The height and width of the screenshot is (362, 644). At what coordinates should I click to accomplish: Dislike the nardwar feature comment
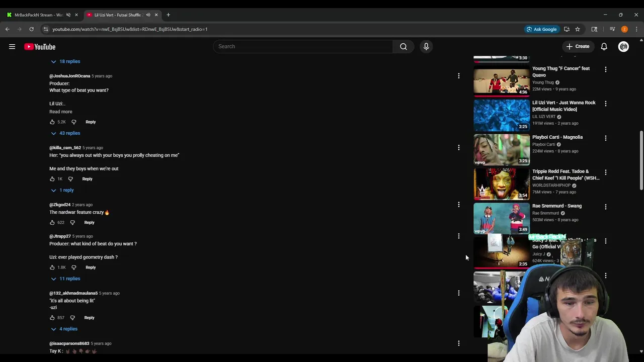point(72,222)
